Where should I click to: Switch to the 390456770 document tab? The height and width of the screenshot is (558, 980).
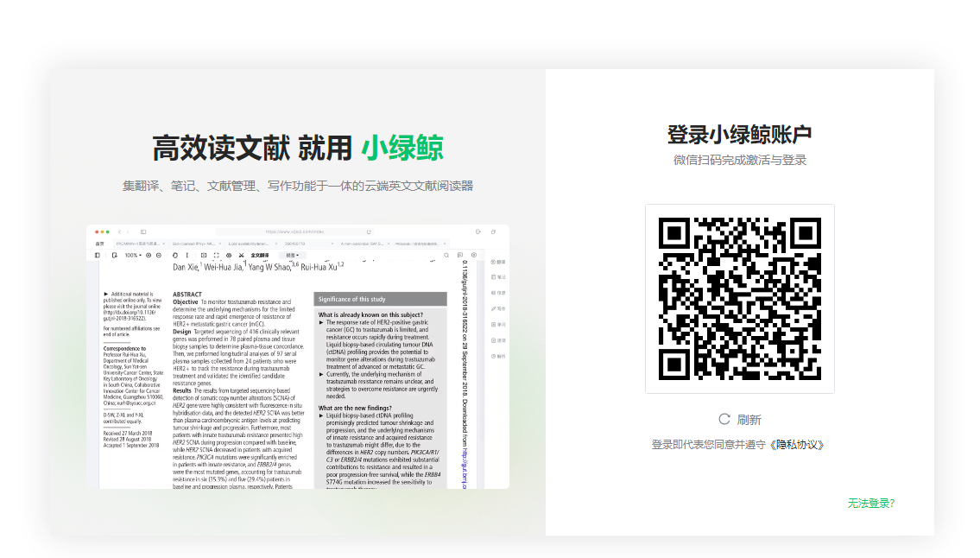pyautogui.click(x=295, y=244)
